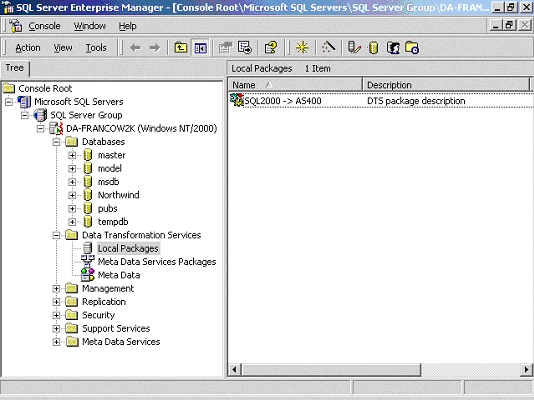534x400 pixels.
Task: Click the Description column header
Action: point(446,85)
